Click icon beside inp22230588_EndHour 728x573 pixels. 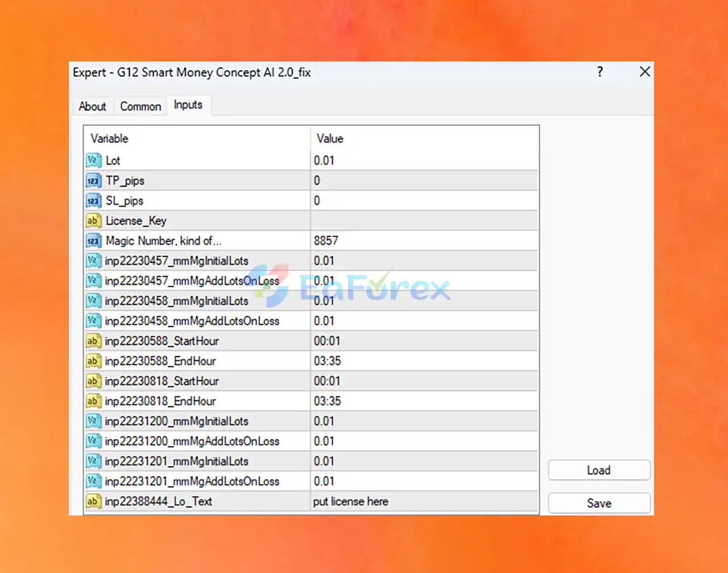[93, 361]
